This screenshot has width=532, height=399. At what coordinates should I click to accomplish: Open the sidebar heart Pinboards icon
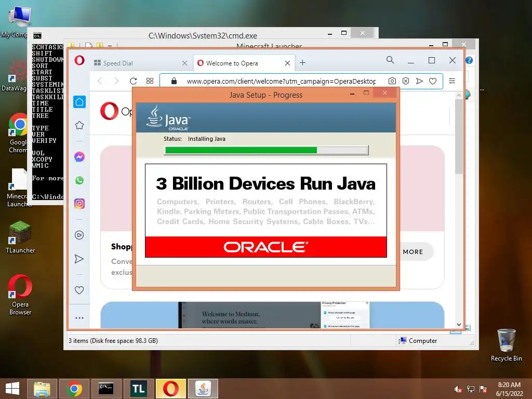click(x=79, y=290)
